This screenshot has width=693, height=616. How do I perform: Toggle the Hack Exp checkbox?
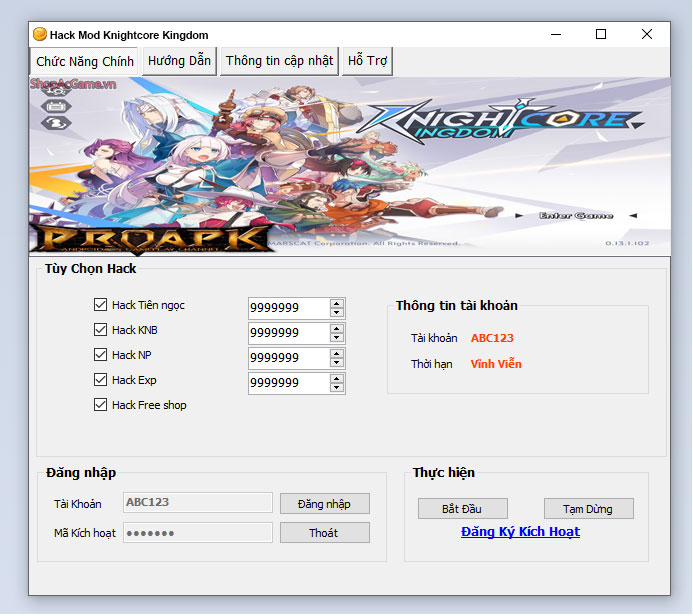(x=100, y=380)
